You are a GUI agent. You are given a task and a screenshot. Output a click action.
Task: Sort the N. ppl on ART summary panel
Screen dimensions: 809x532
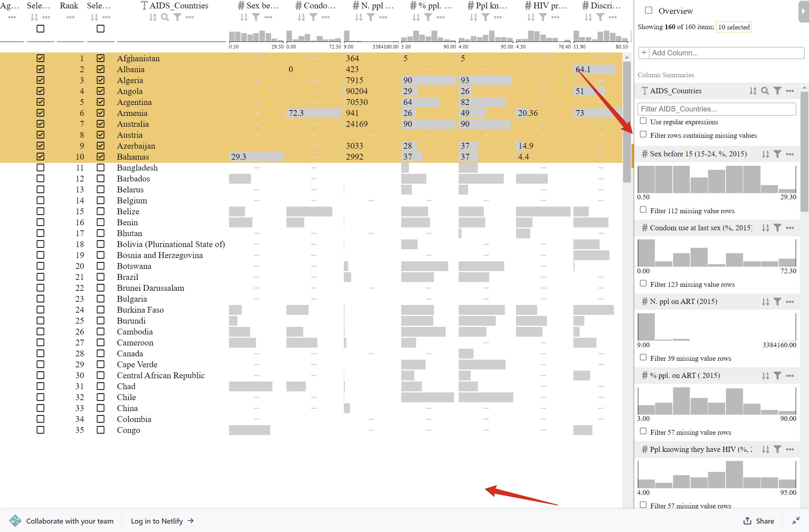765,301
